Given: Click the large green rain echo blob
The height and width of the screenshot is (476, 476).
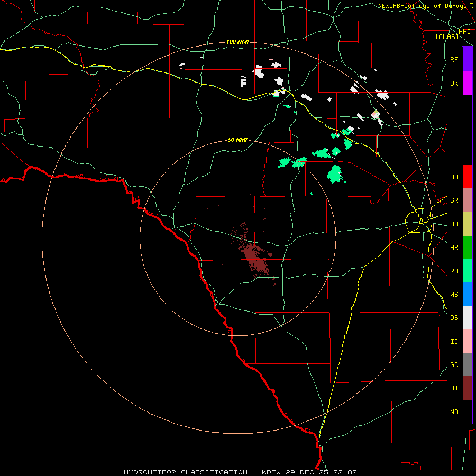Looking at the screenshot, I should (335, 174).
